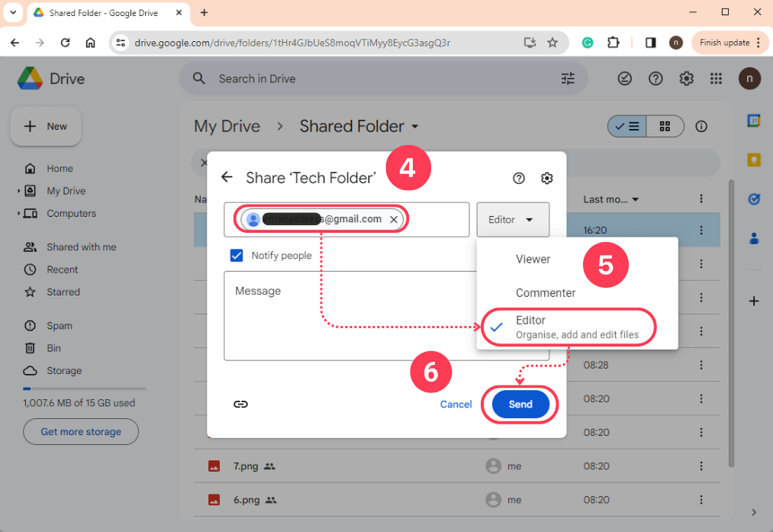Open share dialog settings gear
The width and height of the screenshot is (773, 532).
click(547, 178)
